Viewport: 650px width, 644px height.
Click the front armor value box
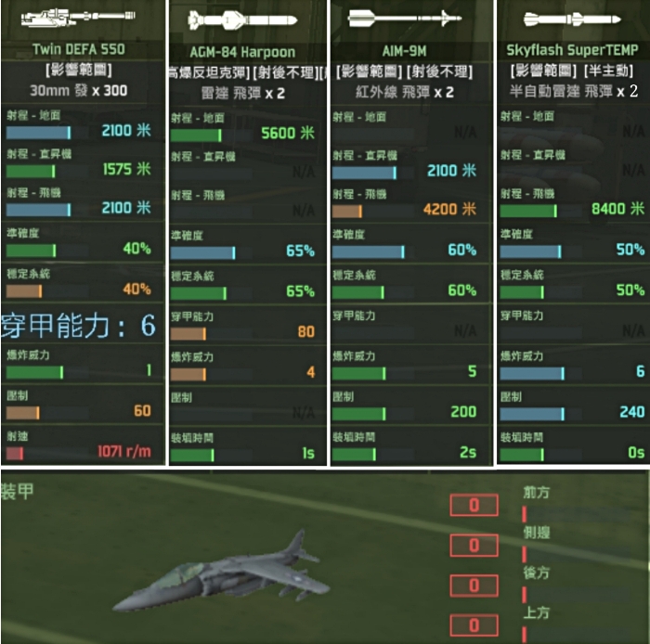pos(474,505)
